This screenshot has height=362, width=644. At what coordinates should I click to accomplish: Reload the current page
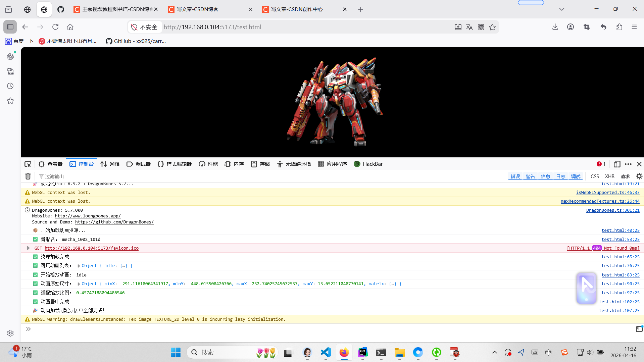(x=55, y=27)
